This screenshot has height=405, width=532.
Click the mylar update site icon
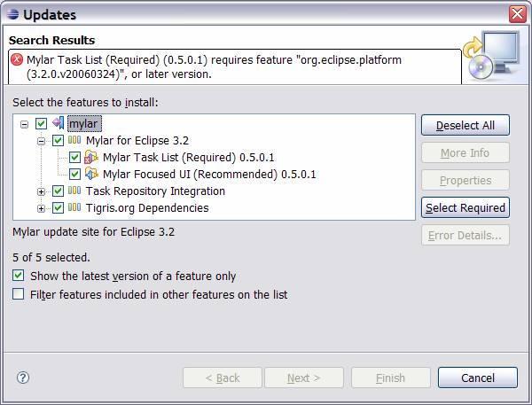point(58,123)
